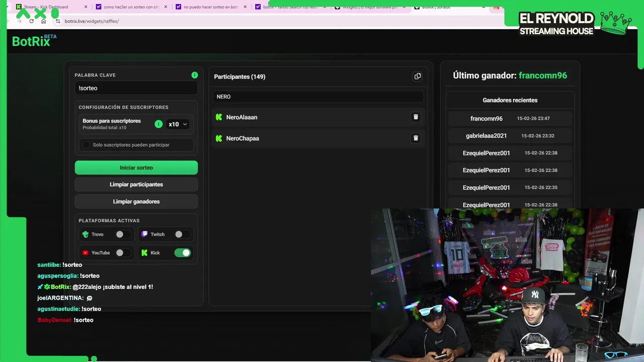Click the YouTube platform icon
Screen dimensions: 644x362
(86, 253)
